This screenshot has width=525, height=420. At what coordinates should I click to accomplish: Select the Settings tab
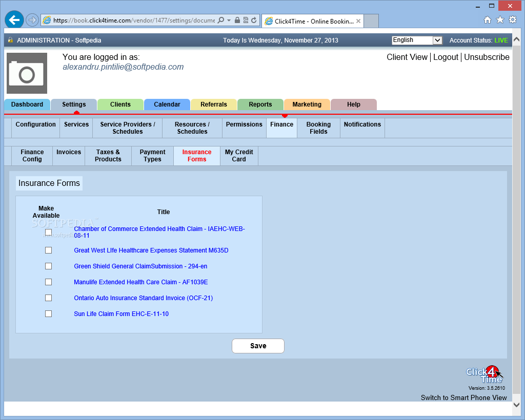pyautogui.click(x=74, y=104)
